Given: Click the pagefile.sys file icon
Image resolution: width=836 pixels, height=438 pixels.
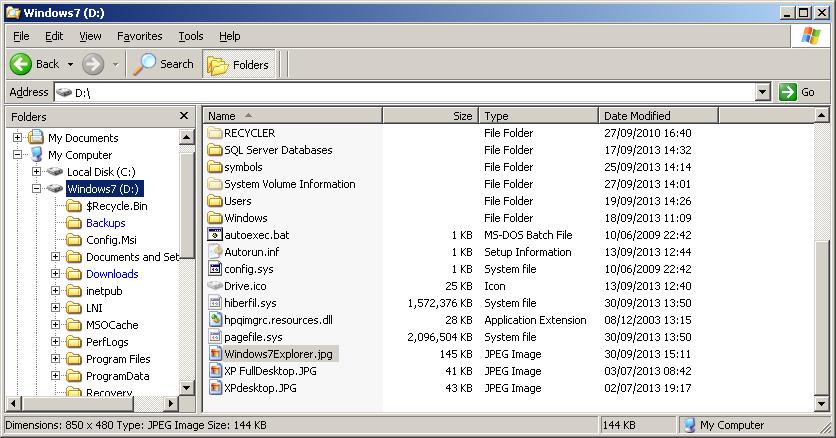Looking at the screenshot, I should (214, 337).
